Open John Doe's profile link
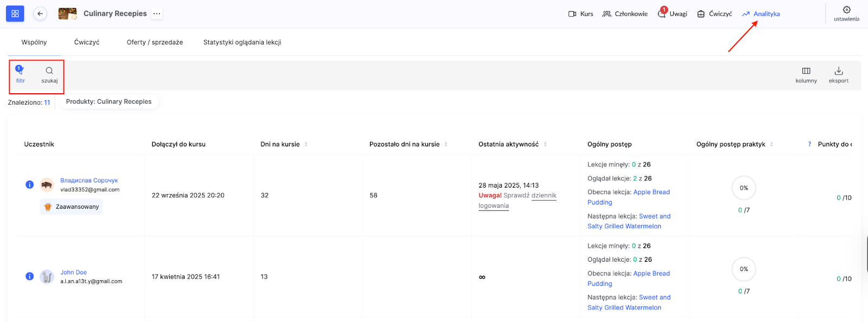Viewport: 868px width, 322px height. 74,272
